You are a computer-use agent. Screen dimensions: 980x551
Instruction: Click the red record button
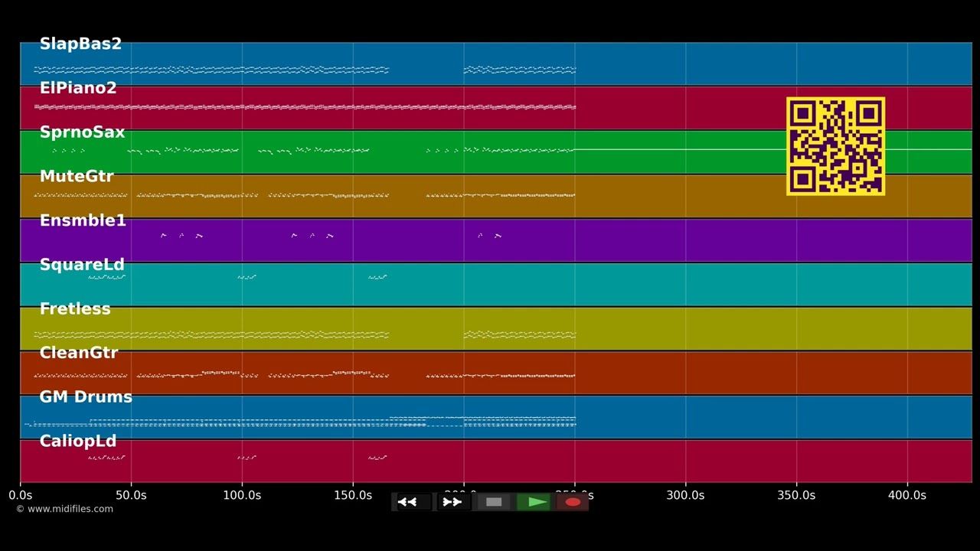pos(573,502)
